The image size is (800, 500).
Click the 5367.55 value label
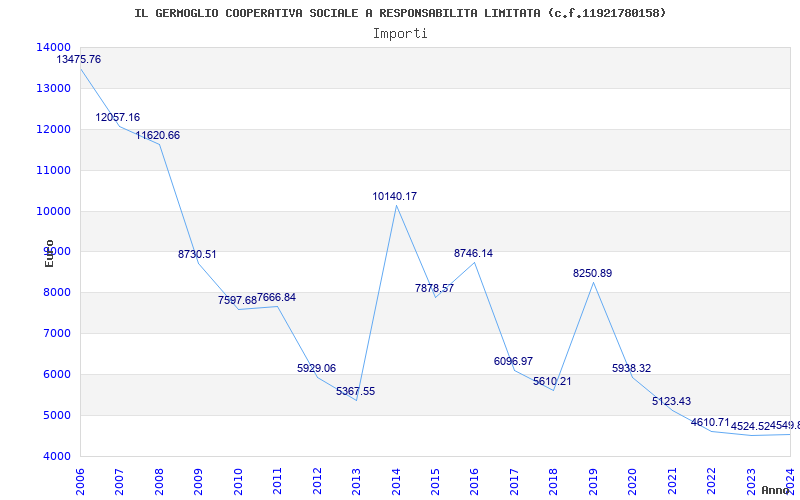[356, 391]
